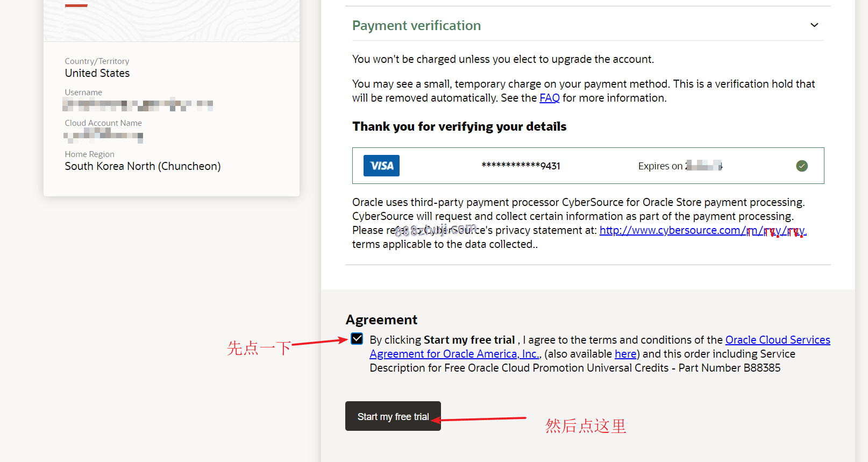Click the 'Username' label

click(x=83, y=93)
